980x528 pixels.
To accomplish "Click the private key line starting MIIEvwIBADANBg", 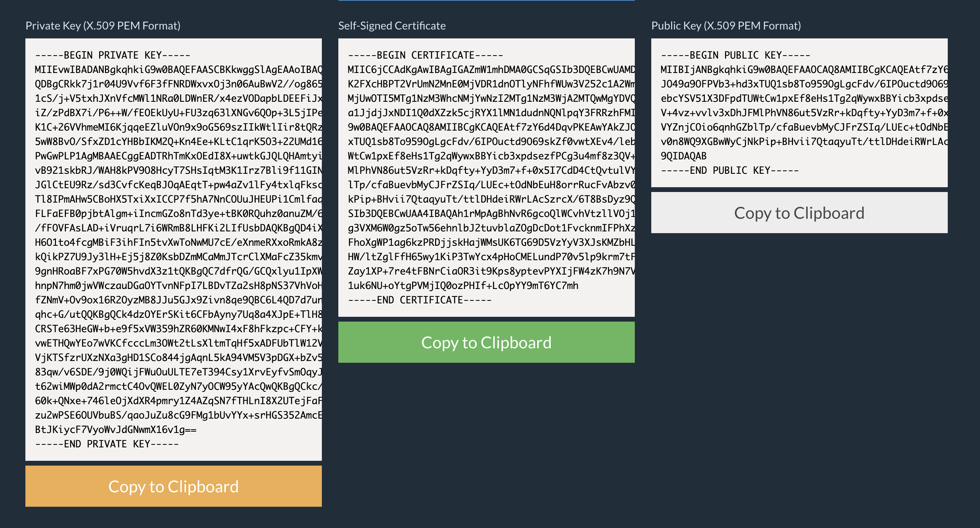I will click(178, 70).
